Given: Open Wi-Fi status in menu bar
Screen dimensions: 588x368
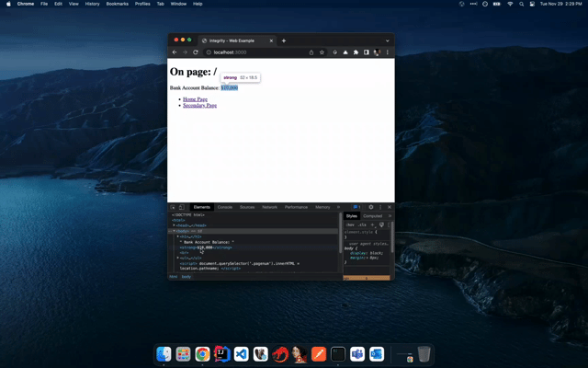Looking at the screenshot, I should [510, 4].
